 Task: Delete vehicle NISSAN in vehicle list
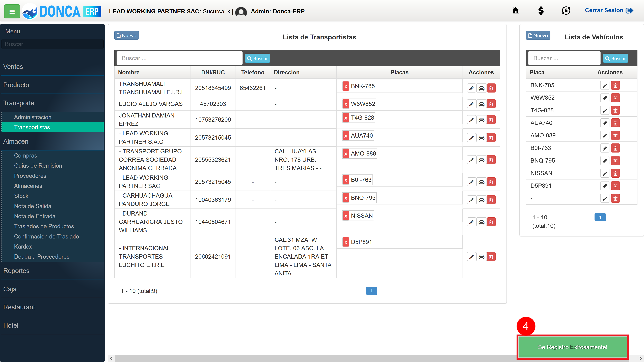[615, 173]
